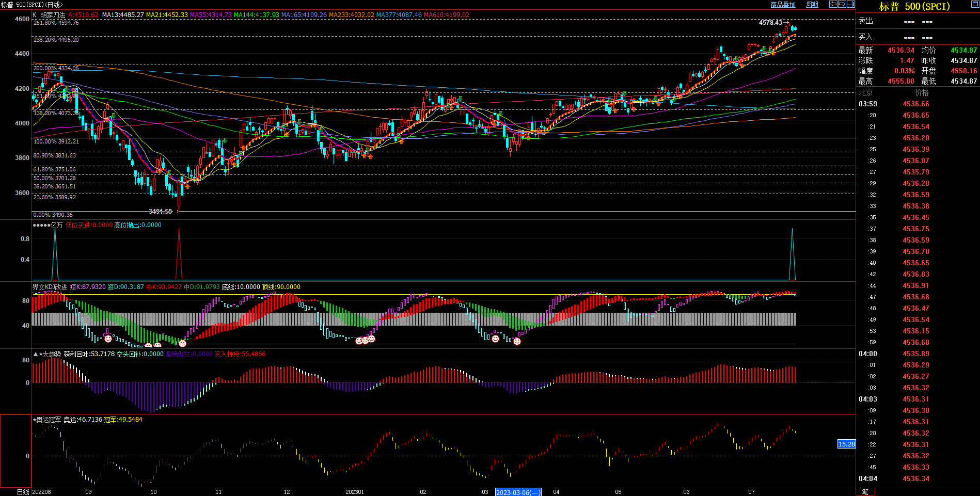This screenshot has height=496, width=980.
Task: Toggle the split-panel layout icon
Action: pos(850,4)
